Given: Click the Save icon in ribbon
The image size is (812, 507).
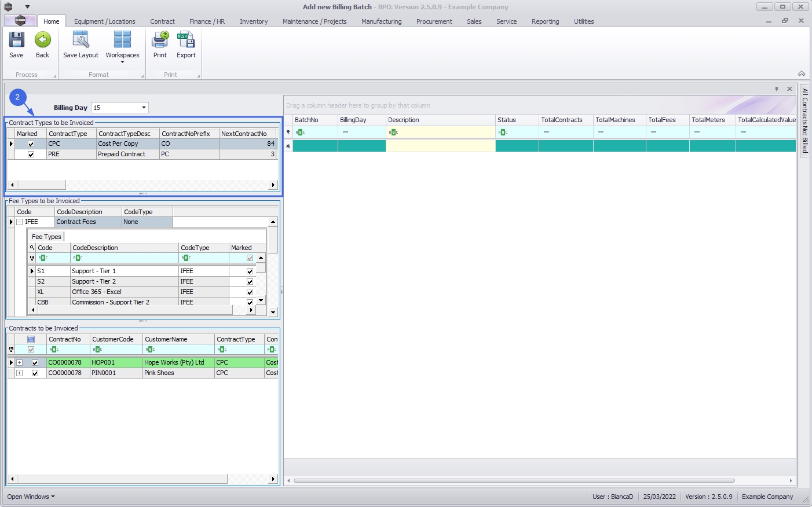Looking at the screenshot, I should point(16,41).
